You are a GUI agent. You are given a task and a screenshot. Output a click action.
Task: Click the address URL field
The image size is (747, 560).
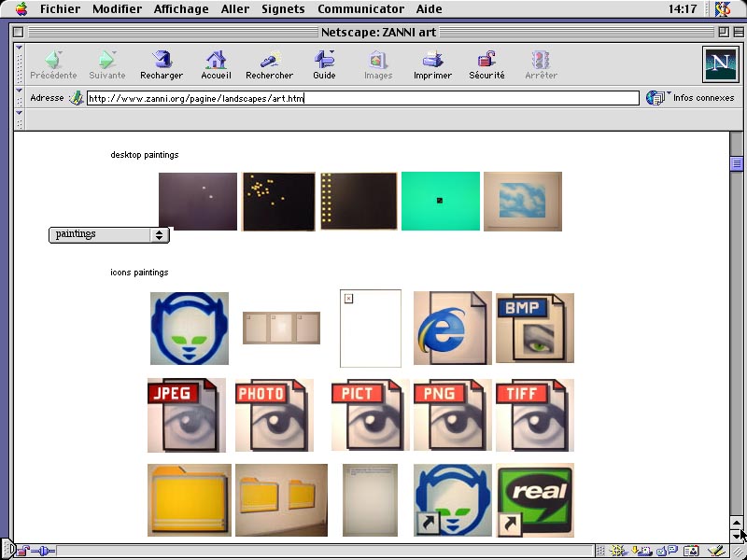coord(362,98)
